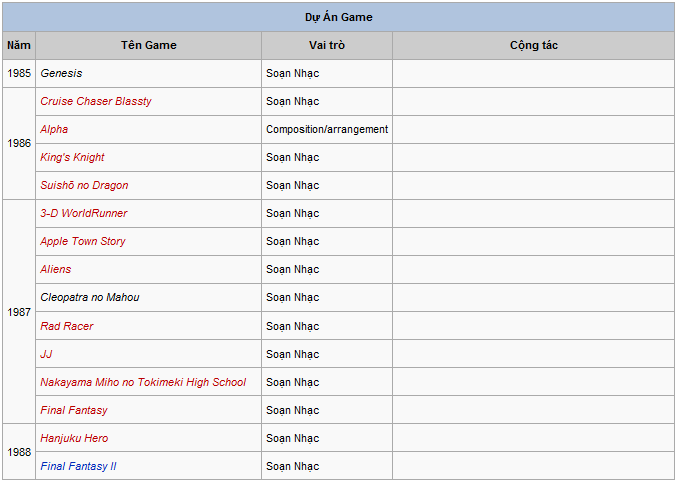Click the Tên Game column header

pos(149,45)
